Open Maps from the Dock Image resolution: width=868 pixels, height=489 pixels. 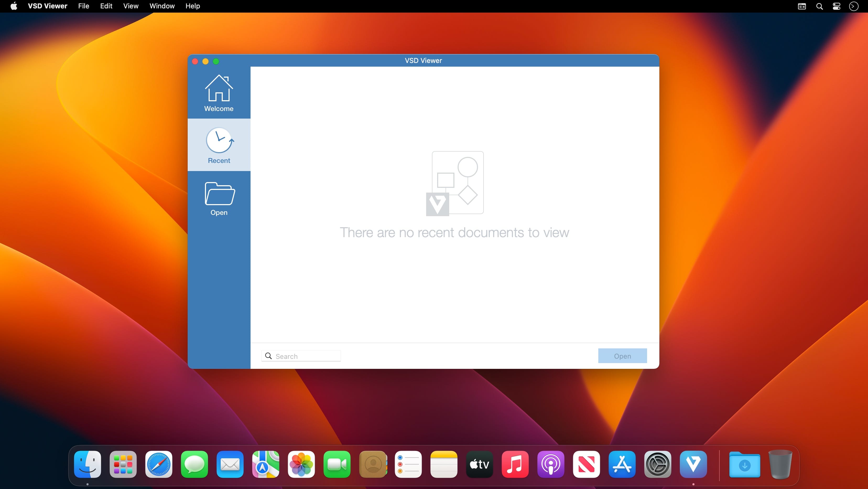click(266, 464)
